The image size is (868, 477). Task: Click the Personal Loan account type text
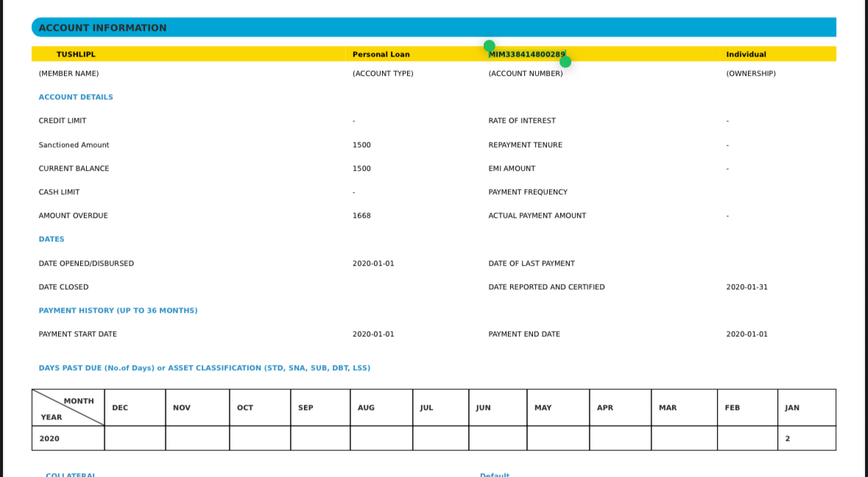coord(381,54)
